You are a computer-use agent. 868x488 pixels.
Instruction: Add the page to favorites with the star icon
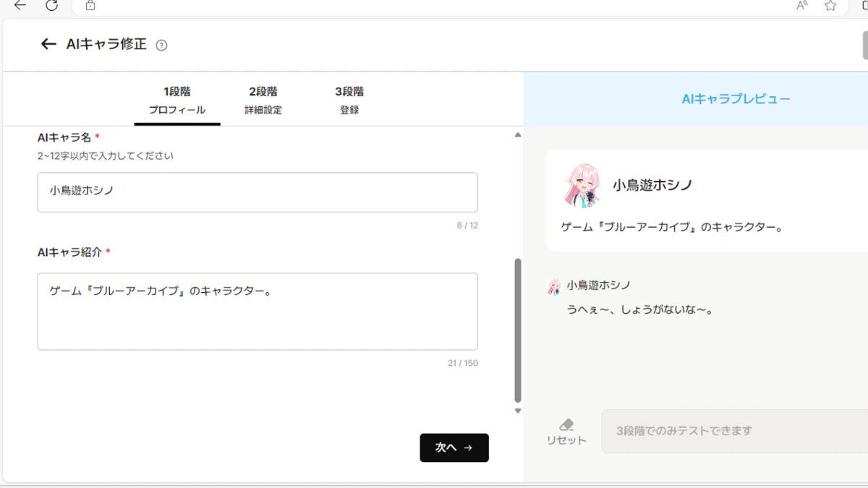point(830,5)
